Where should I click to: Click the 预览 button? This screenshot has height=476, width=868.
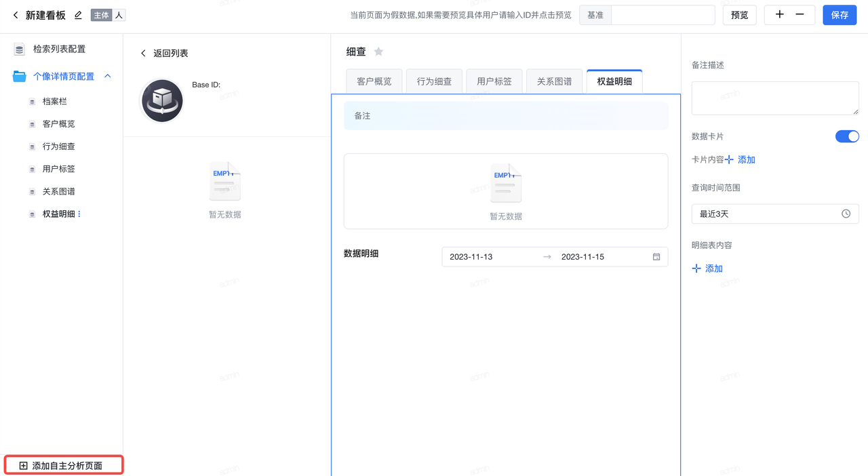pos(739,15)
